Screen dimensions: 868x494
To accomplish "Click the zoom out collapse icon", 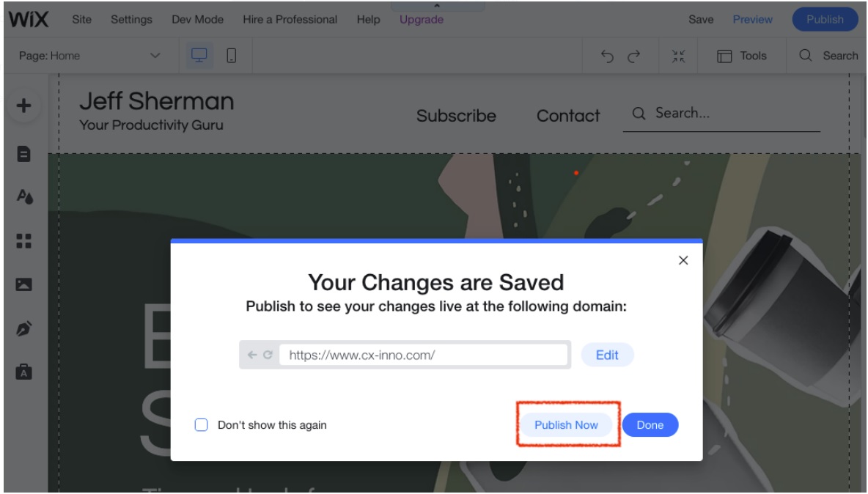I will click(677, 56).
